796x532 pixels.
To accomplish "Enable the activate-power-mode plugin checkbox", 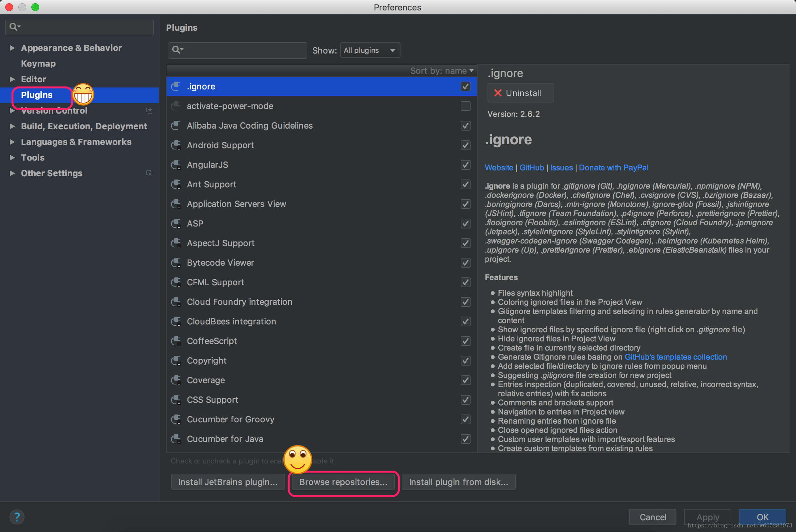I will pos(465,106).
